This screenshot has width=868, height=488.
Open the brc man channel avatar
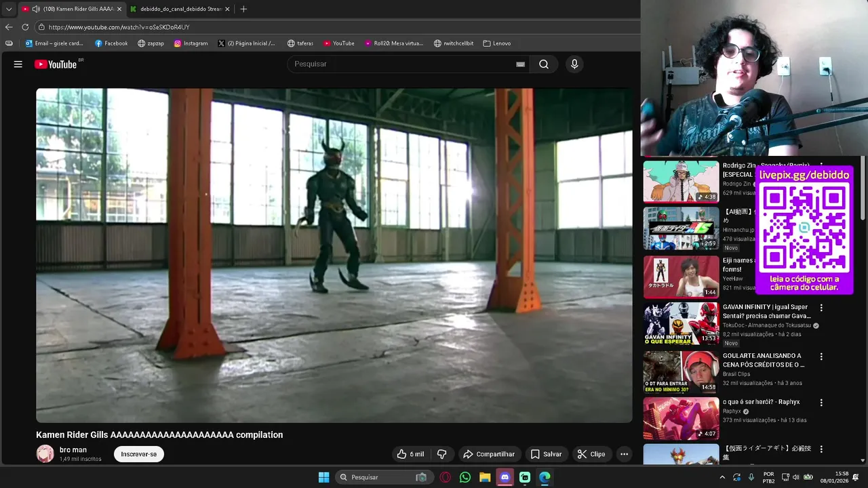45,453
